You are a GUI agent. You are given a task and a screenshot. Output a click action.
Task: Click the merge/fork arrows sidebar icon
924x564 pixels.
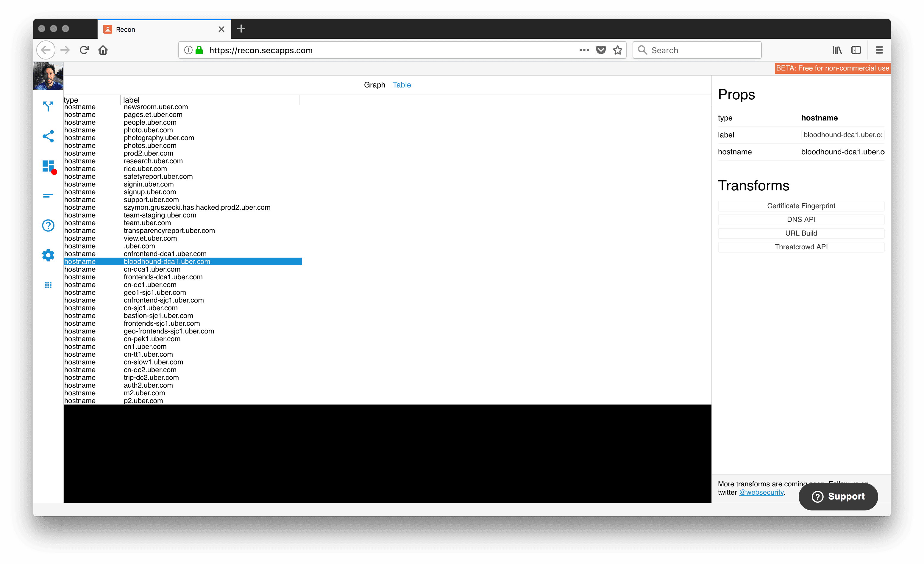[x=48, y=106]
